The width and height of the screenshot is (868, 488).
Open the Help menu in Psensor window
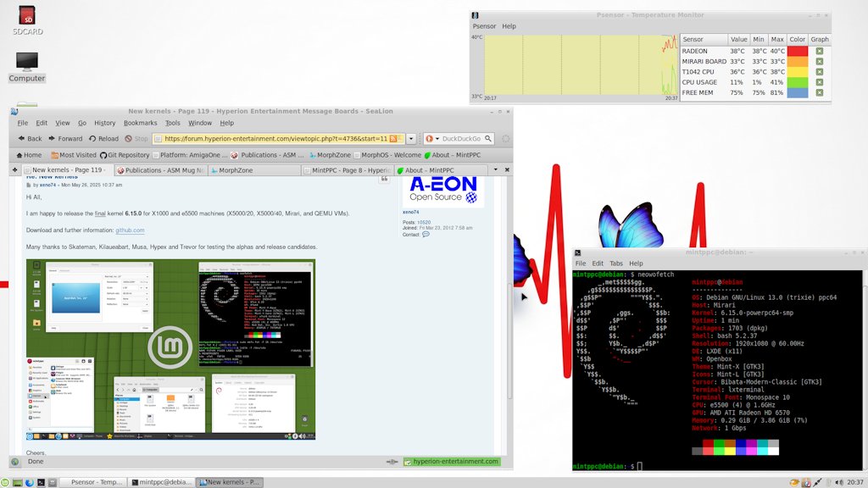pyautogui.click(x=509, y=26)
